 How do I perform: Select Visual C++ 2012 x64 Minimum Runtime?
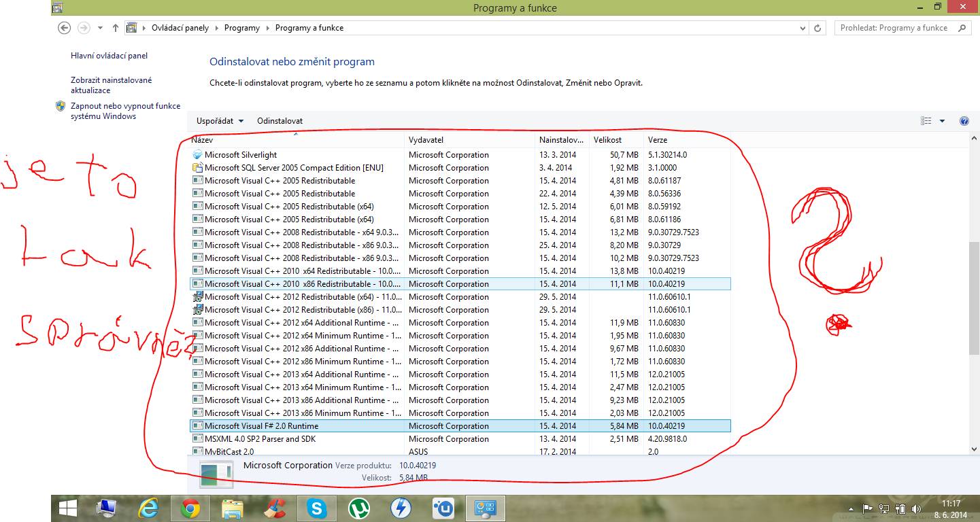[x=460, y=336]
